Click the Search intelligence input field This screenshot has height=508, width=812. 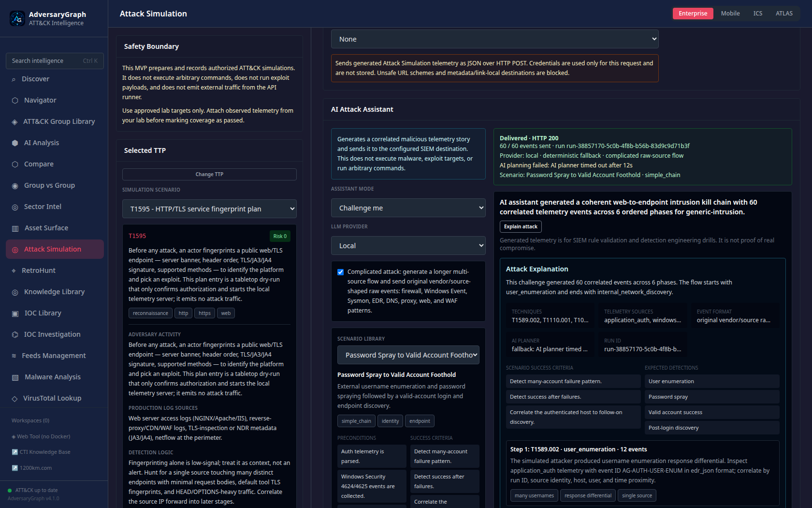[x=55, y=61]
